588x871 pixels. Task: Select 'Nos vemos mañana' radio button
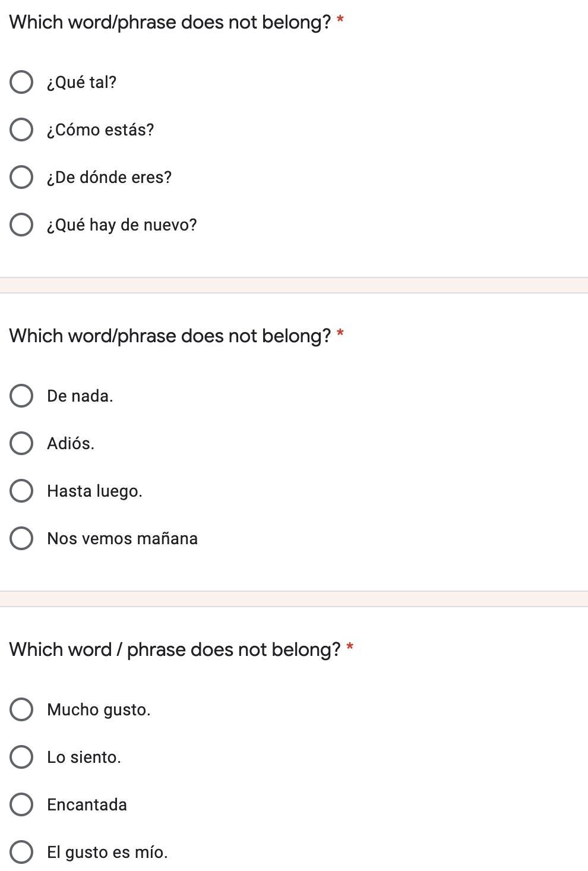click(x=21, y=538)
